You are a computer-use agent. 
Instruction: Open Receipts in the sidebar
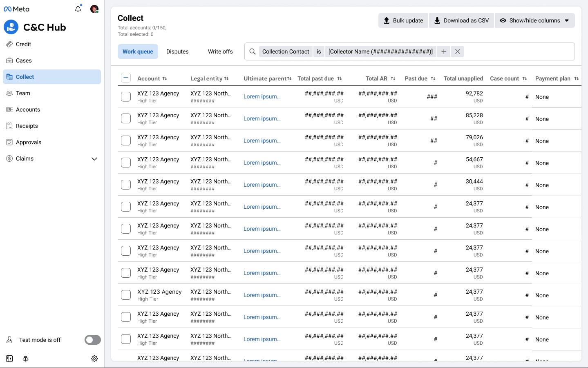(27, 126)
